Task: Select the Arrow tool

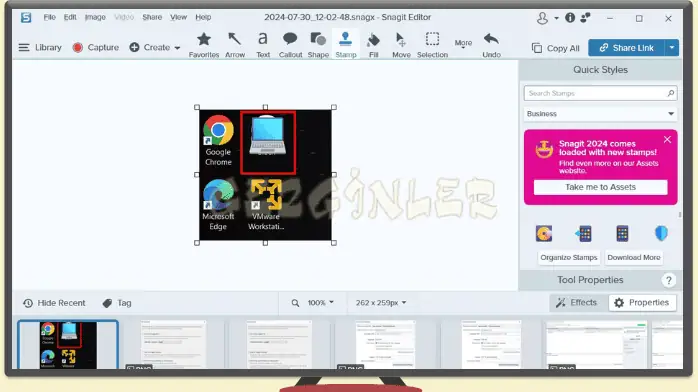Action: (x=235, y=44)
